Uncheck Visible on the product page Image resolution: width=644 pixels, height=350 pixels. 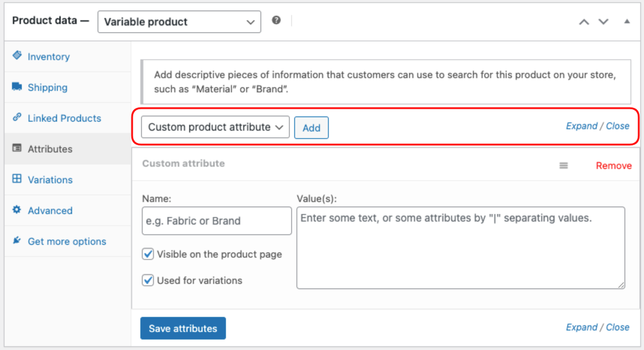click(x=147, y=254)
